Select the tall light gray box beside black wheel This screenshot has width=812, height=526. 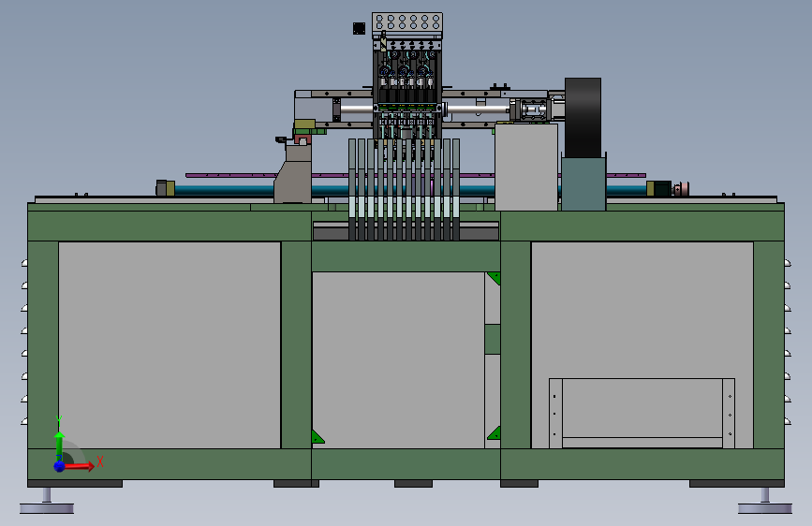tap(526, 167)
